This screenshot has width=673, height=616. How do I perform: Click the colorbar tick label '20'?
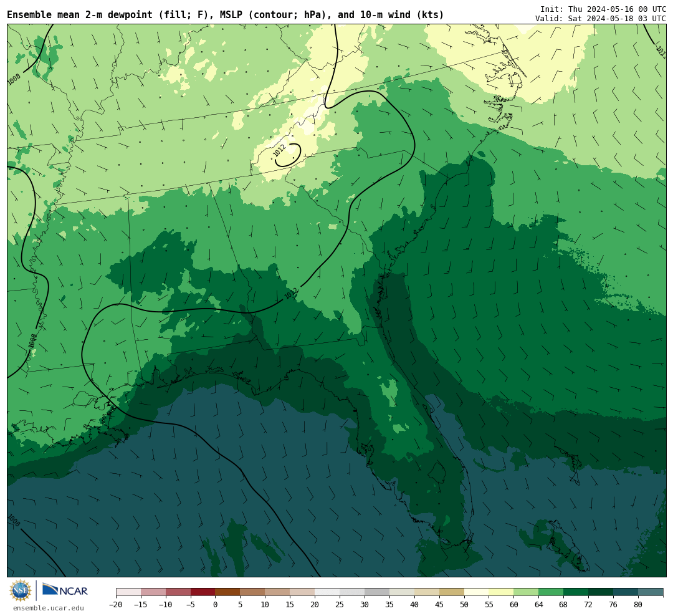coord(315,604)
